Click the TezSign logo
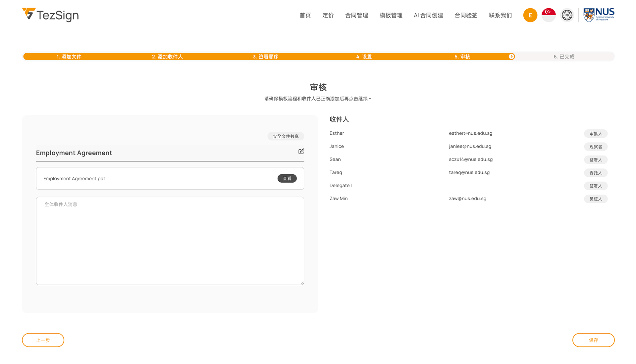The width and height of the screenshot is (636, 364). [50, 15]
